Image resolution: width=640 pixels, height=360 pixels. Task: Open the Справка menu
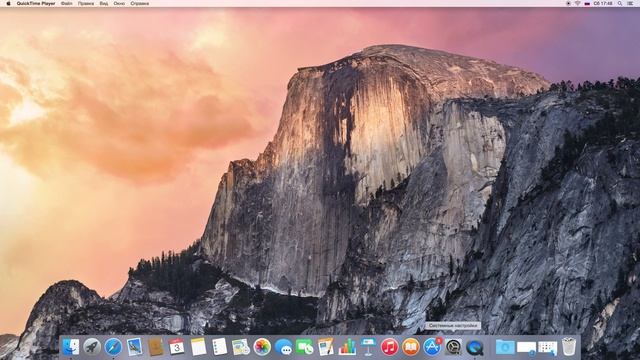click(x=140, y=3)
